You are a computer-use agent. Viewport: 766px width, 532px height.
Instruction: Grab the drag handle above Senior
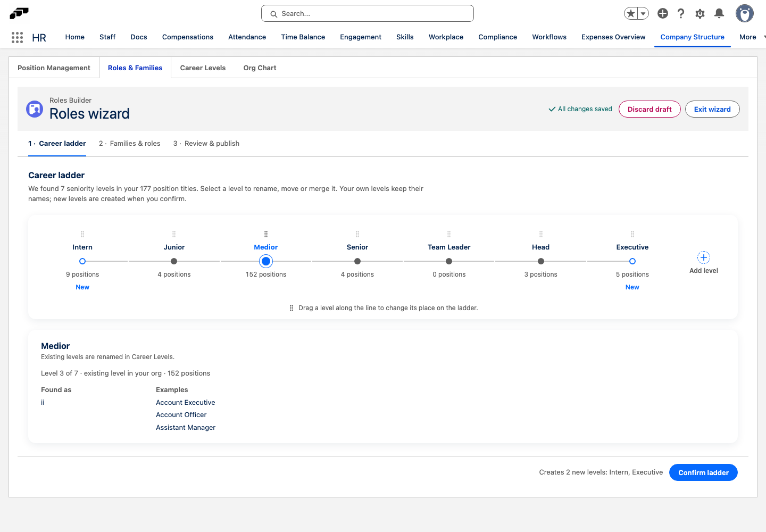pos(357,234)
